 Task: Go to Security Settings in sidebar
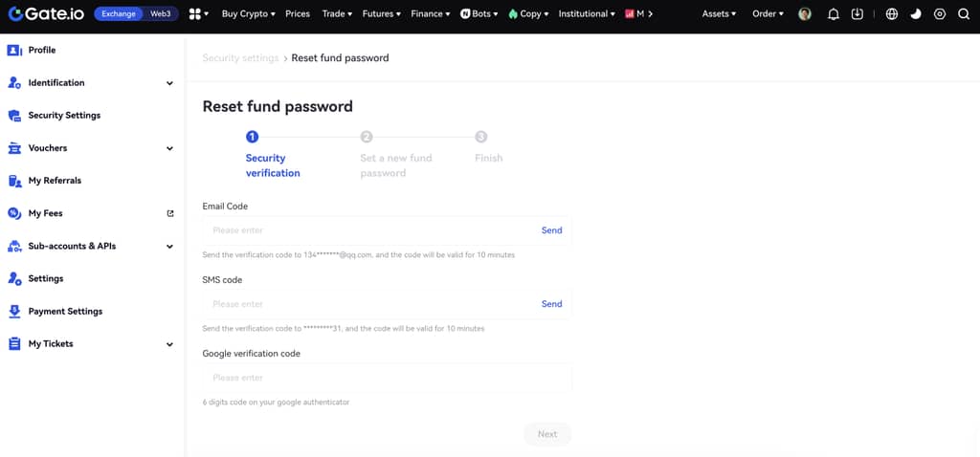pyautogui.click(x=64, y=116)
